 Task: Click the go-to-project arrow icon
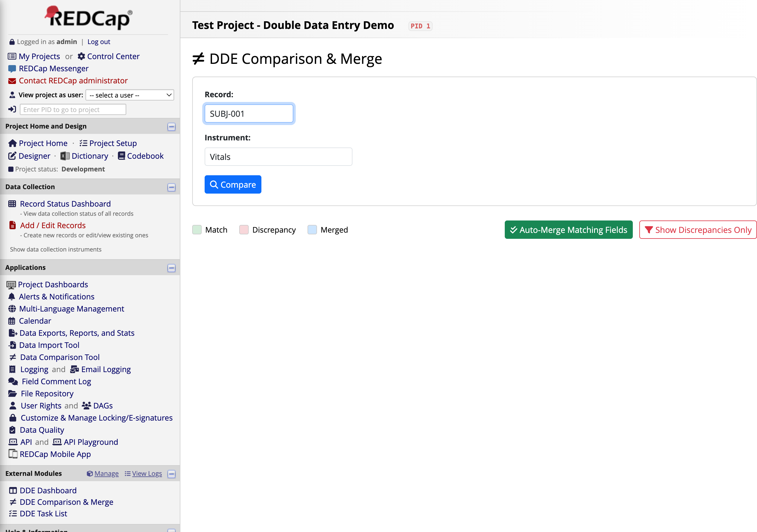pos(12,109)
